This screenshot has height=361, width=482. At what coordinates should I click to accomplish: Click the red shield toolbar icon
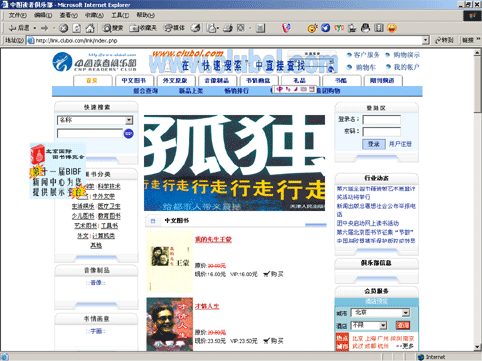coord(286,28)
